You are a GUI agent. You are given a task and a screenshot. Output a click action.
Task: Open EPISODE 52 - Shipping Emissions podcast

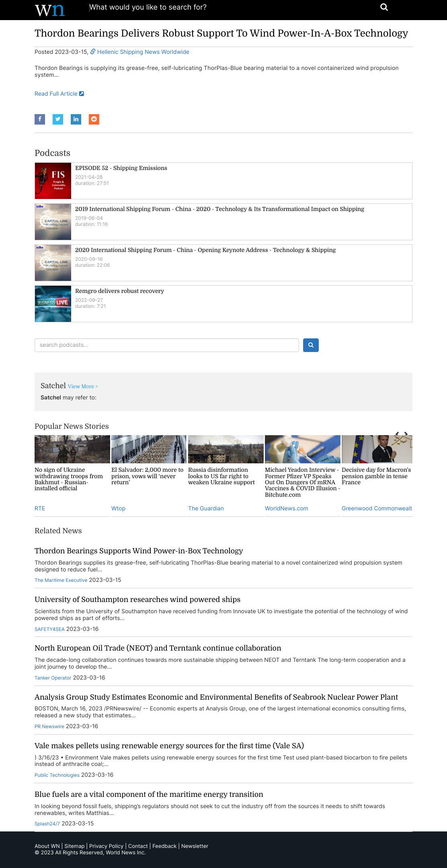pos(121,168)
